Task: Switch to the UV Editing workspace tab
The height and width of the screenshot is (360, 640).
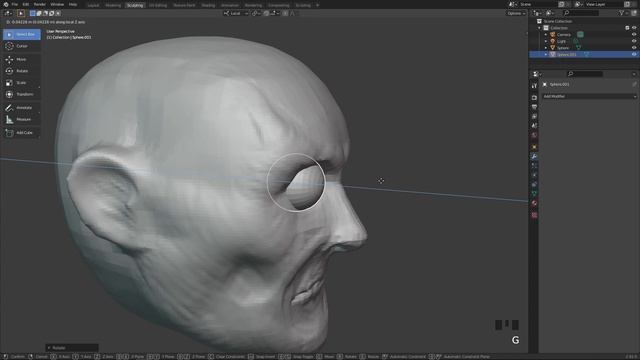Action: click(x=158, y=5)
